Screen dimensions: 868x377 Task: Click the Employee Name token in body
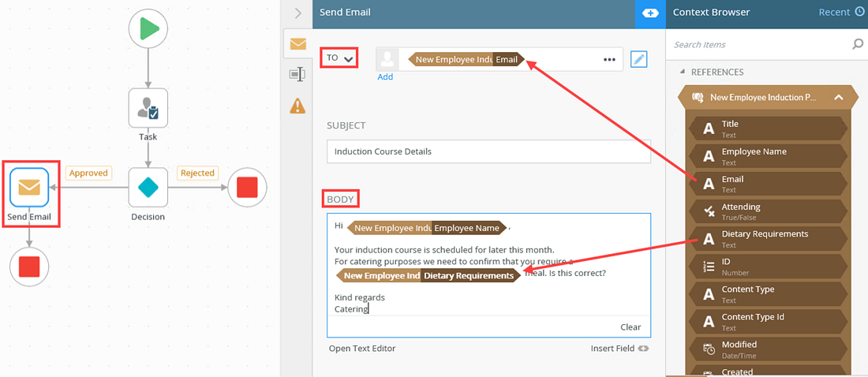[426, 227]
